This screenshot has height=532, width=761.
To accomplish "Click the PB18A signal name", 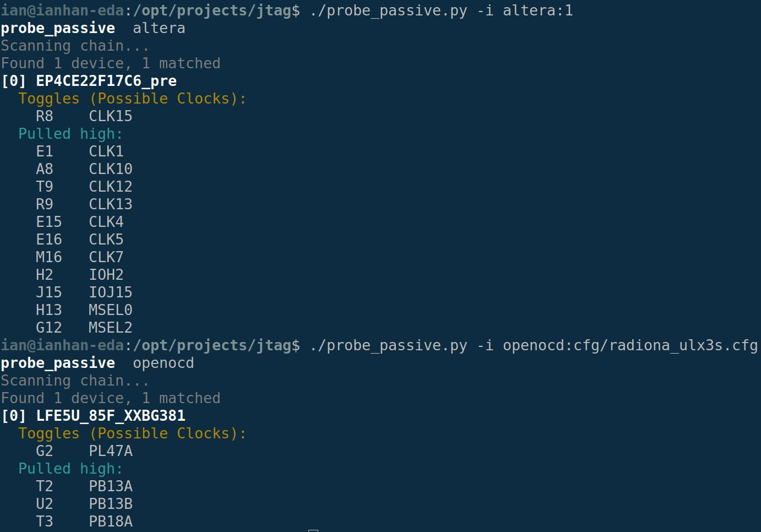I will 110,522.
